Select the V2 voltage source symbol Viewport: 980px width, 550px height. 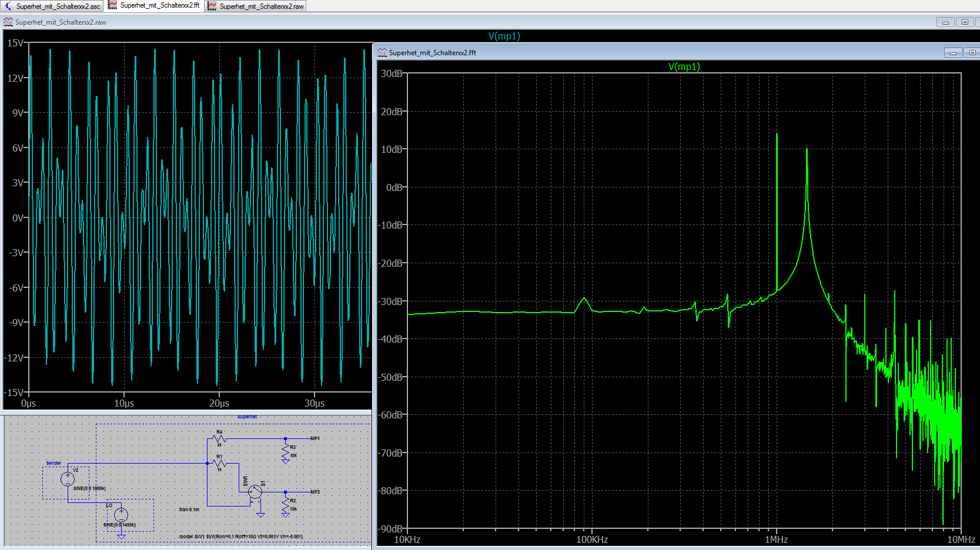coord(68,479)
